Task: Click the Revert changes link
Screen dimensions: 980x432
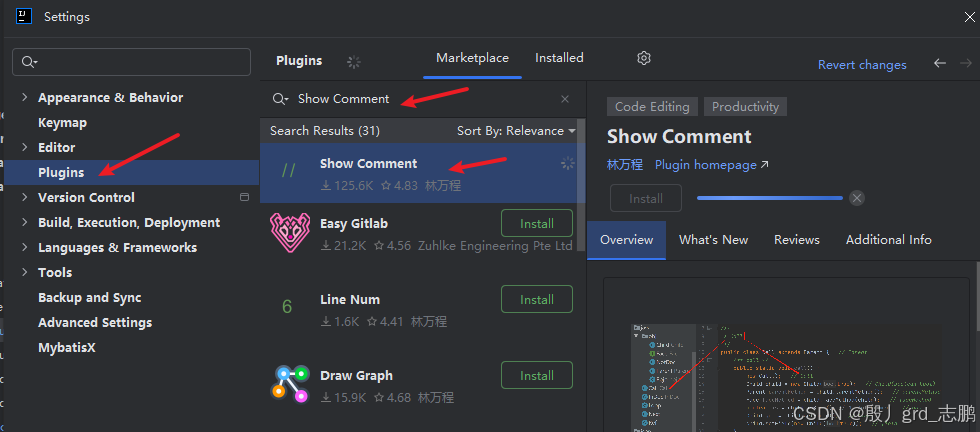Action: [x=862, y=65]
